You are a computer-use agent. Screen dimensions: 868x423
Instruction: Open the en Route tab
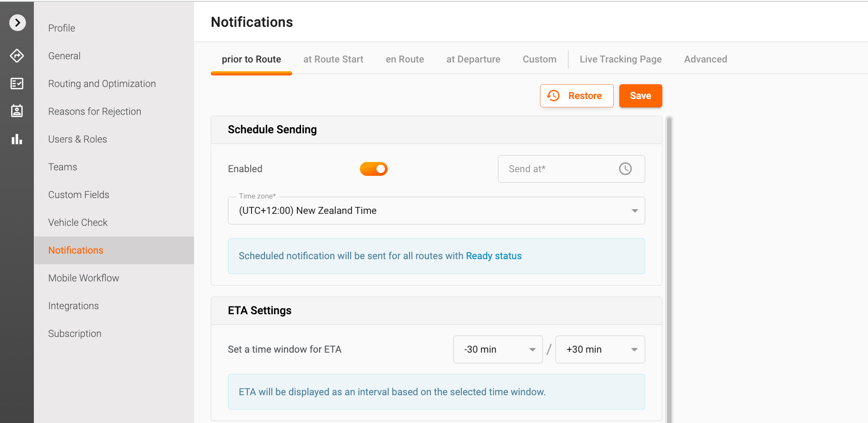[x=404, y=59]
